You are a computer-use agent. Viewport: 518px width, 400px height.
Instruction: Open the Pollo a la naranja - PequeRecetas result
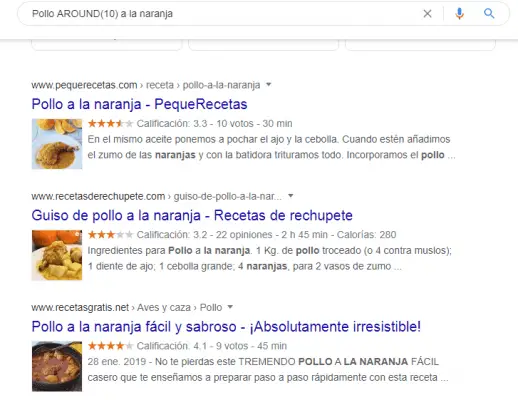(x=139, y=104)
